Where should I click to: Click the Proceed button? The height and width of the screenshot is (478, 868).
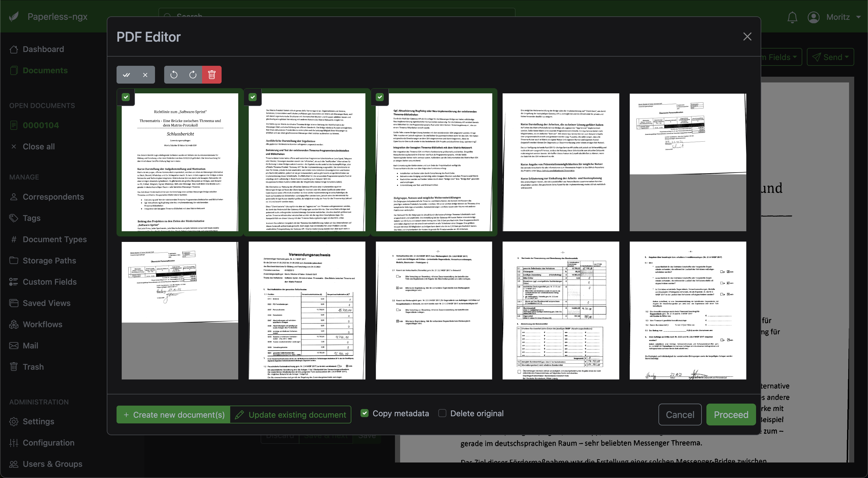click(x=731, y=415)
